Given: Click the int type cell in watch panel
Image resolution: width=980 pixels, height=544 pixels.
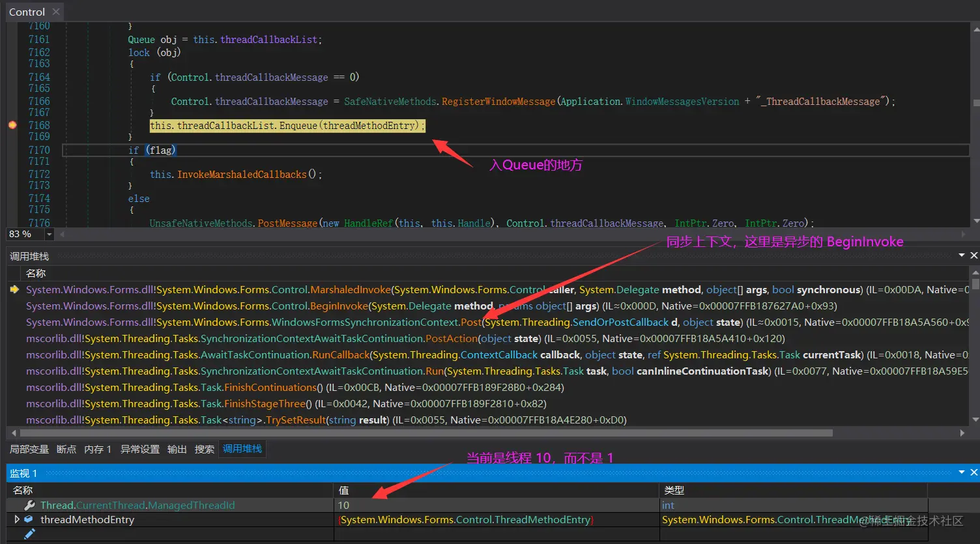Looking at the screenshot, I should click(668, 505).
